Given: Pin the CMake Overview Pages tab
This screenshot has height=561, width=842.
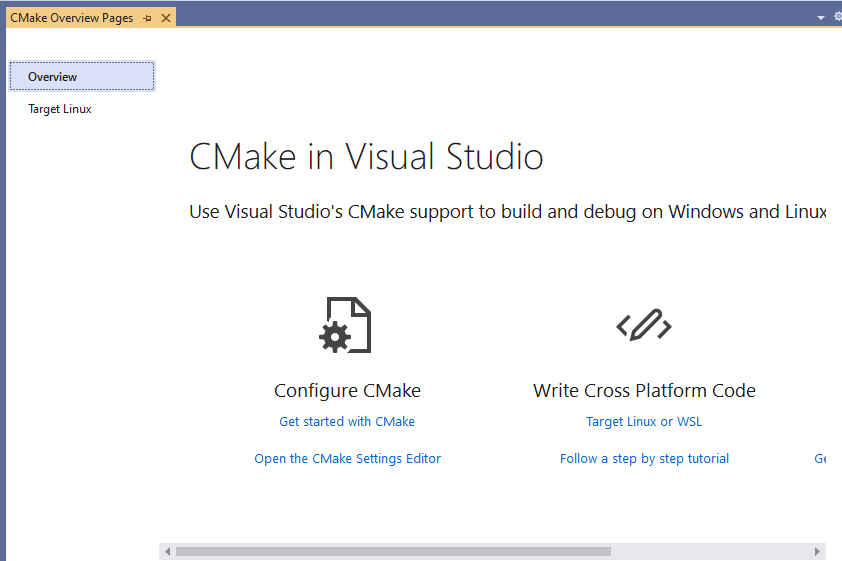Looking at the screenshot, I should tap(147, 18).
